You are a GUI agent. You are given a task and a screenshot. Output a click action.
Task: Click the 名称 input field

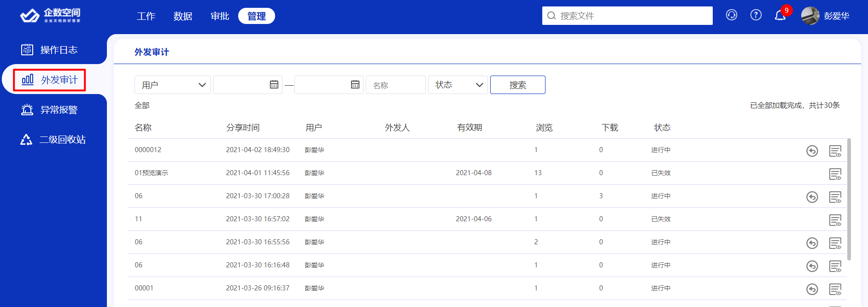(x=396, y=85)
